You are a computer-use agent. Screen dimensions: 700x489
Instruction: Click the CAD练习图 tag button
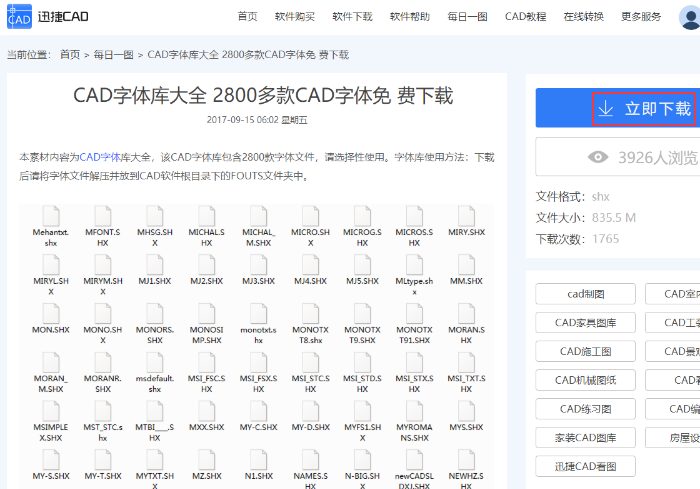585,409
